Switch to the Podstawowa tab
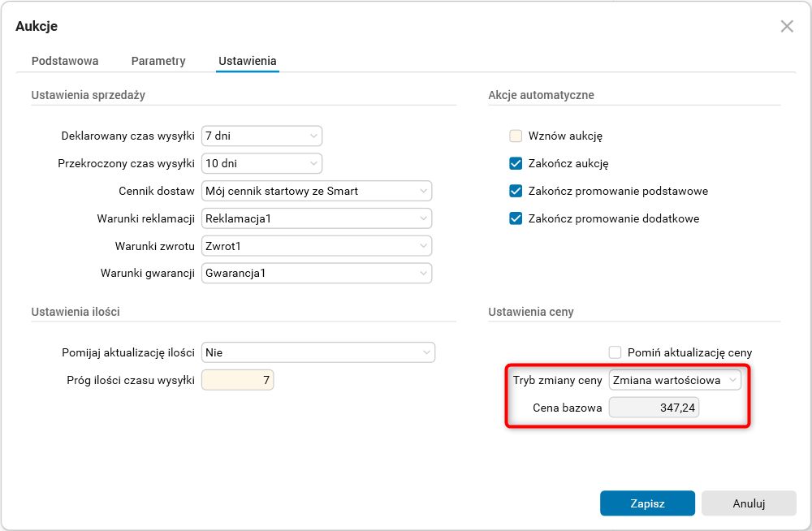This screenshot has height=531, width=812. tap(65, 61)
